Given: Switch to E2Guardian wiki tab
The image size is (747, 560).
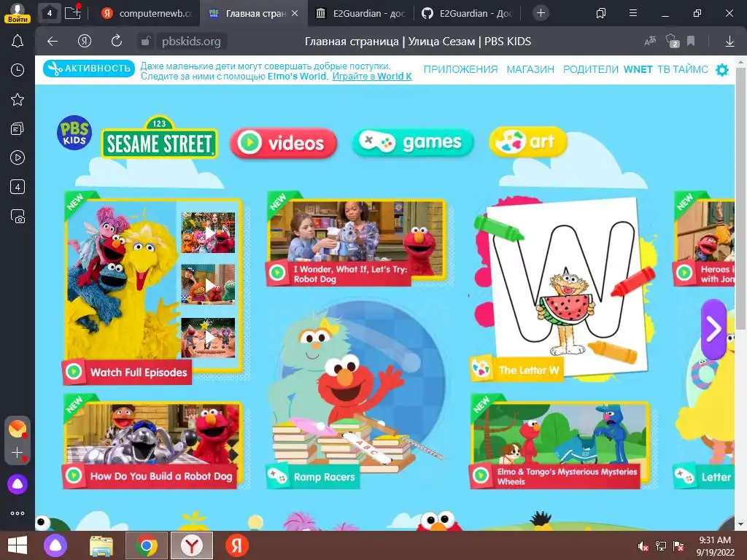Looking at the screenshot, I should pyautogui.click(x=361, y=13).
